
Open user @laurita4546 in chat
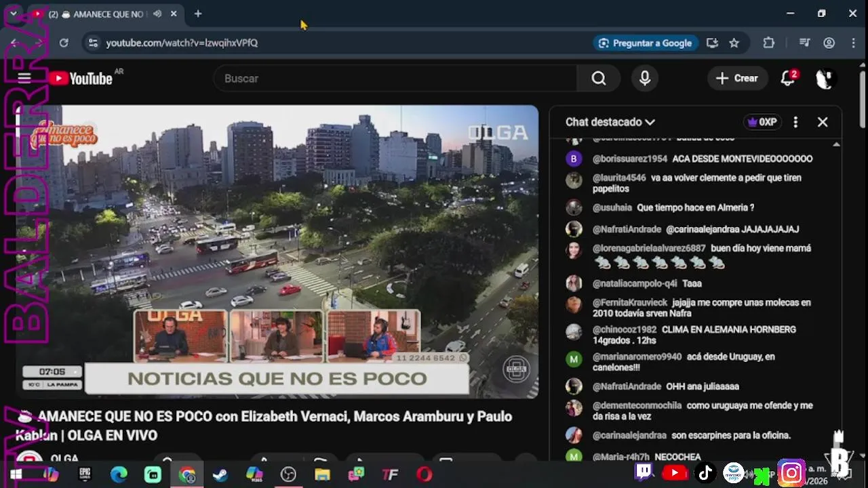pos(619,178)
